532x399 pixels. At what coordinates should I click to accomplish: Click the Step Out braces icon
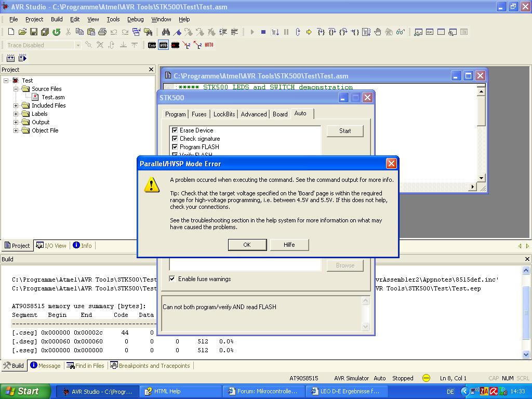click(x=343, y=32)
